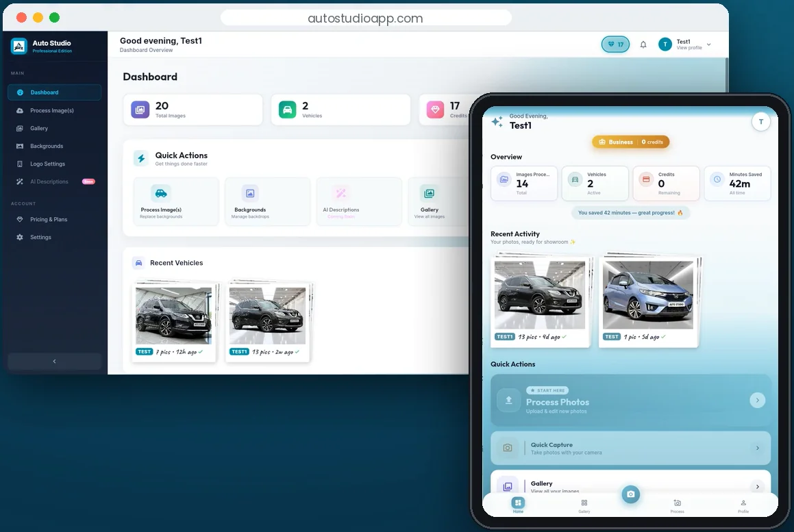794x532 pixels.
Task: Click the sparkle icon beside tablet greeting
Action: click(497, 121)
